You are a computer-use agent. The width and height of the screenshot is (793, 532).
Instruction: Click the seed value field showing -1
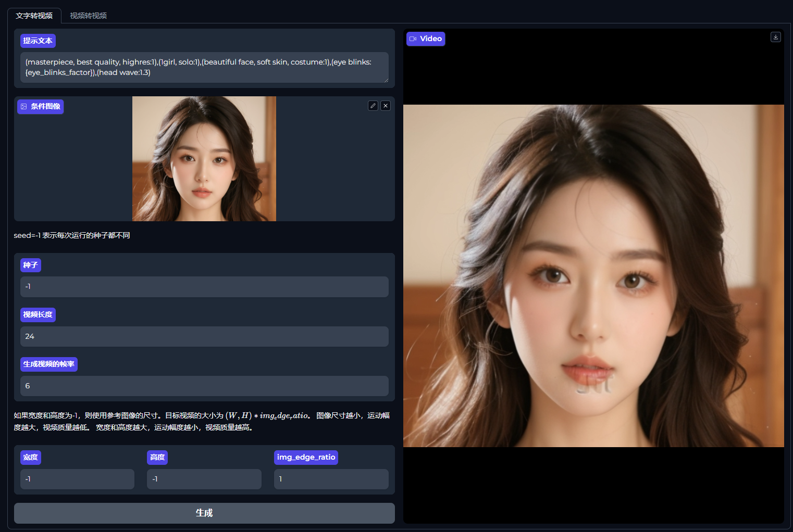(x=204, y=286)
